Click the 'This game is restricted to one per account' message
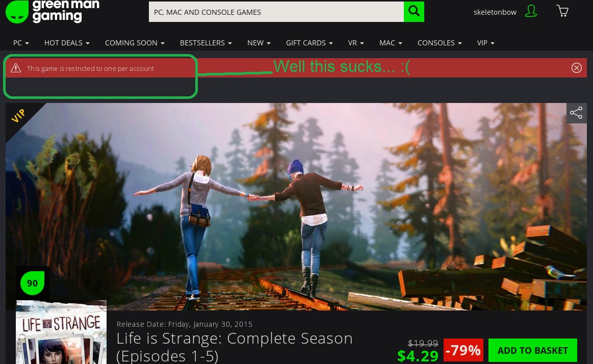The width and height of the screenshot is (593, 364). 90,68
